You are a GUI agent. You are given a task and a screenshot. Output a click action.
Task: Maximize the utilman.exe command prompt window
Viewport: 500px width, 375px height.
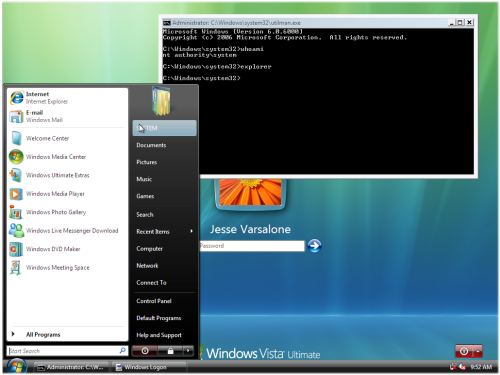click(460, 22)
